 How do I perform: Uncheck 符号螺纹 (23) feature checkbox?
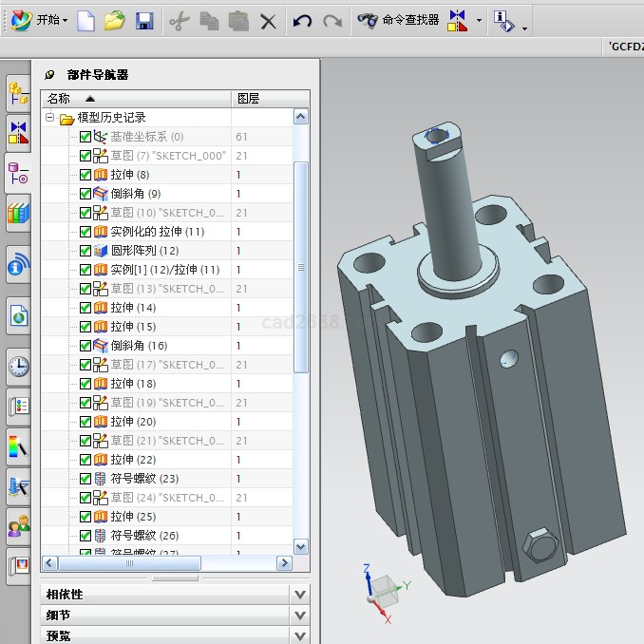85,479
